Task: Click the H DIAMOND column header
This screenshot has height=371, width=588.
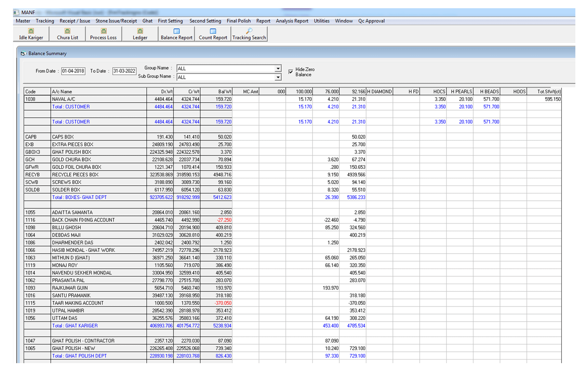Action: [x=379, y=92]
